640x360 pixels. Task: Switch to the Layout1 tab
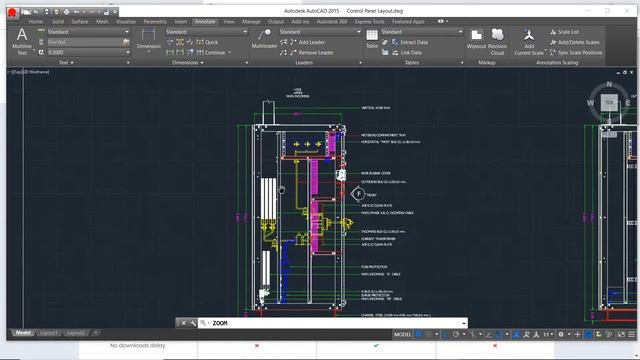[48, 333]
